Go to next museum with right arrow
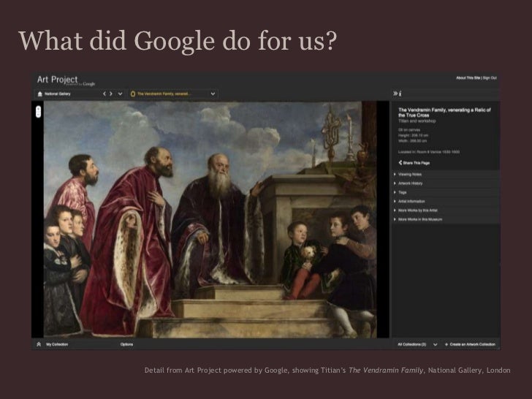 tap(111, 94)
